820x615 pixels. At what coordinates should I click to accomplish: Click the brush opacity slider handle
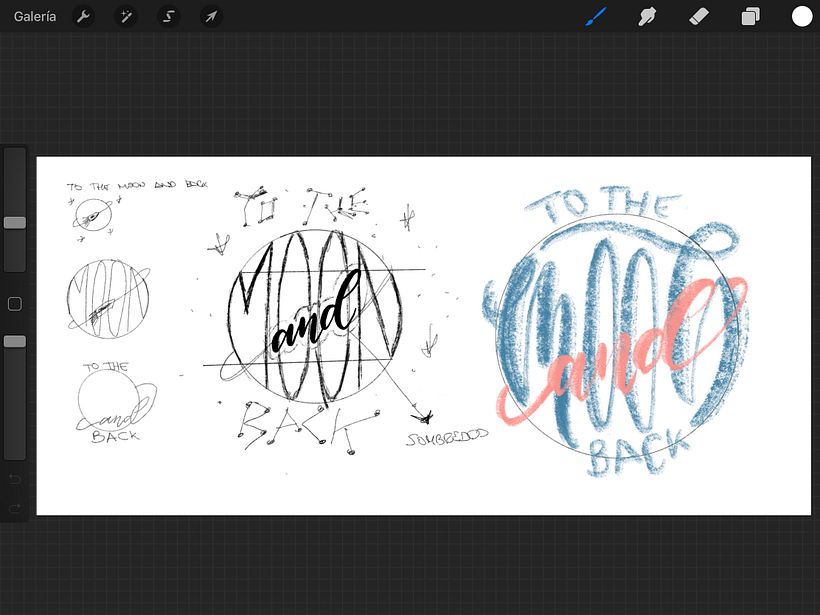pos(15,341)
